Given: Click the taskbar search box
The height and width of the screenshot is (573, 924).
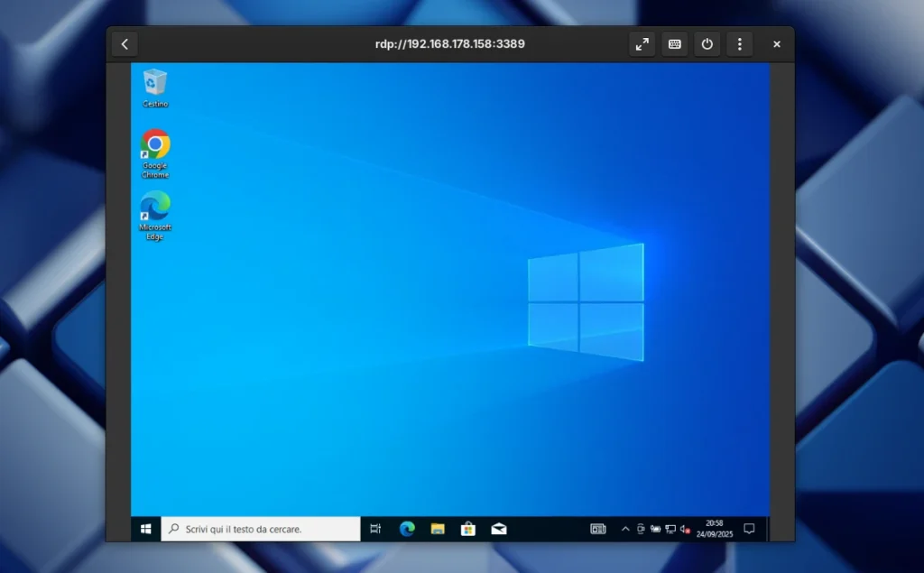Looking at the screenshot, I should [x=262, y=529].
